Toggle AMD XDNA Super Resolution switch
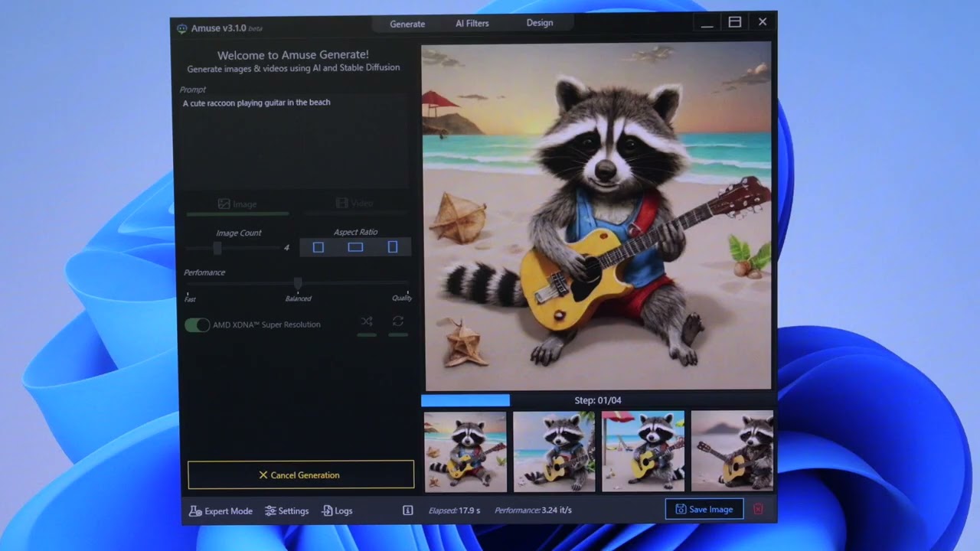Viewport: 980px width, 551px height. [198, 325]
